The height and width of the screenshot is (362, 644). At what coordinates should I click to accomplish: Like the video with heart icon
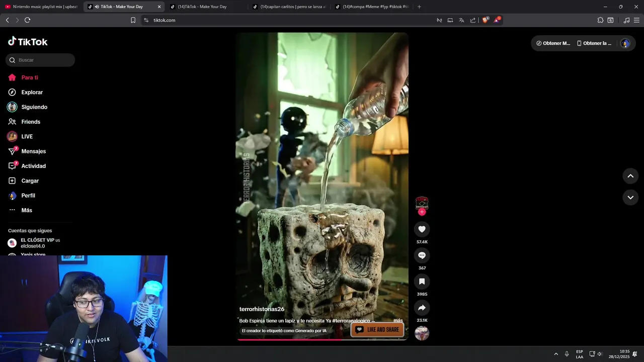pyautogui.click(x=422, y=229)
